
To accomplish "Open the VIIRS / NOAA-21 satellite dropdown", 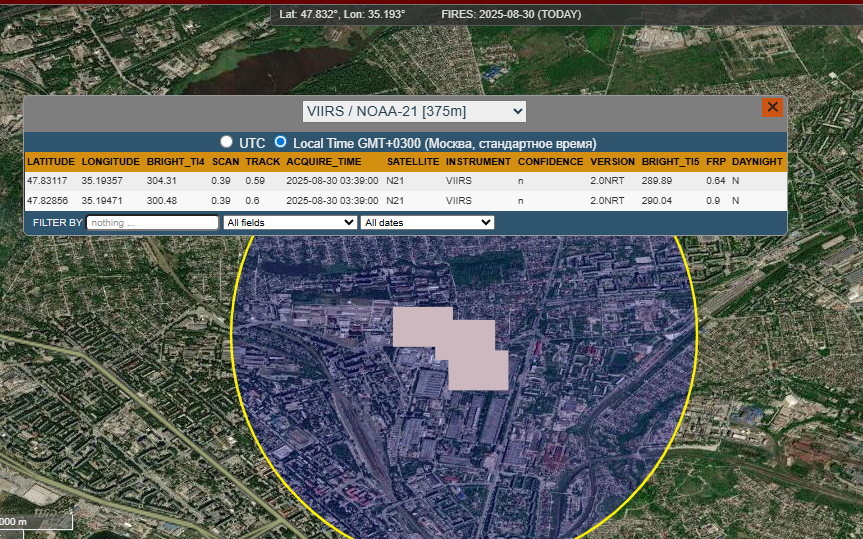I will 414,111.
